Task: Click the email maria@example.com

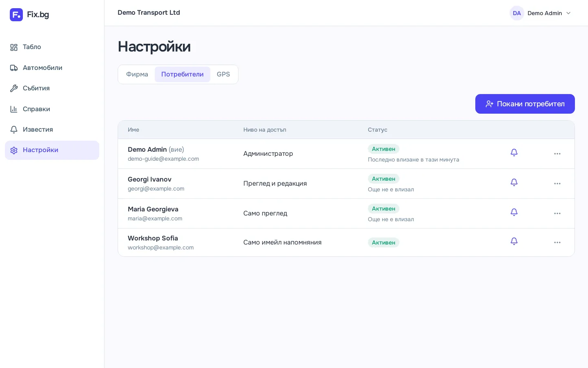Action: coord(155,219)
